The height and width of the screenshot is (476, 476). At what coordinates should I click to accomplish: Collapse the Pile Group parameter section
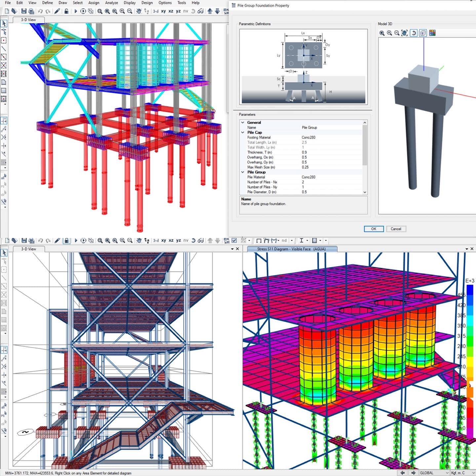[x=243, y=172]
